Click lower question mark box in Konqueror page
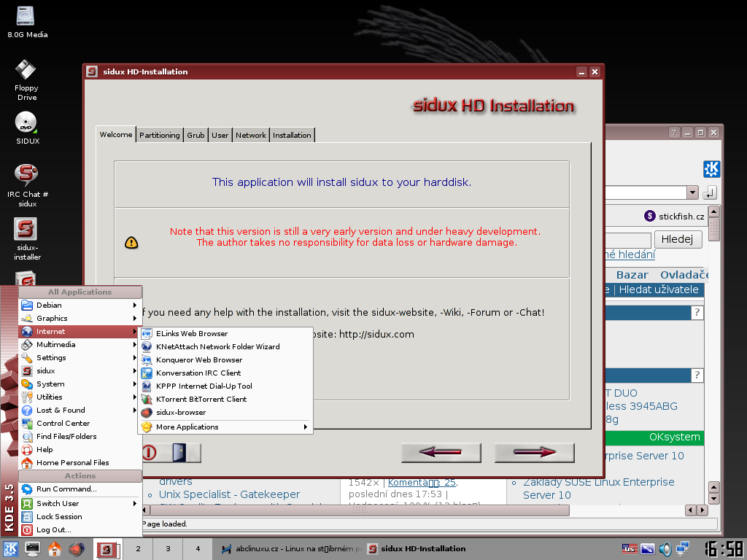747x560 pixels. (x=697, y=375)
